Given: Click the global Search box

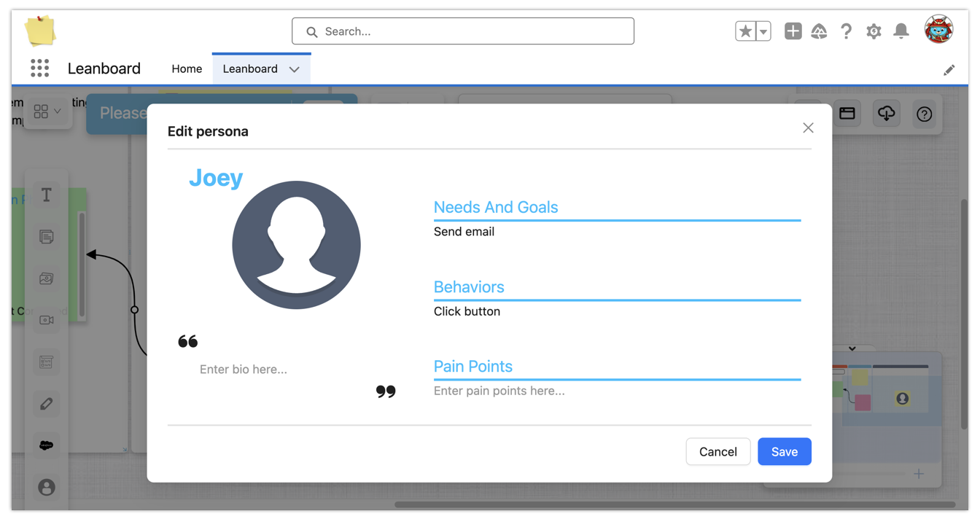Looking at the screenshot, I should 463,31.
